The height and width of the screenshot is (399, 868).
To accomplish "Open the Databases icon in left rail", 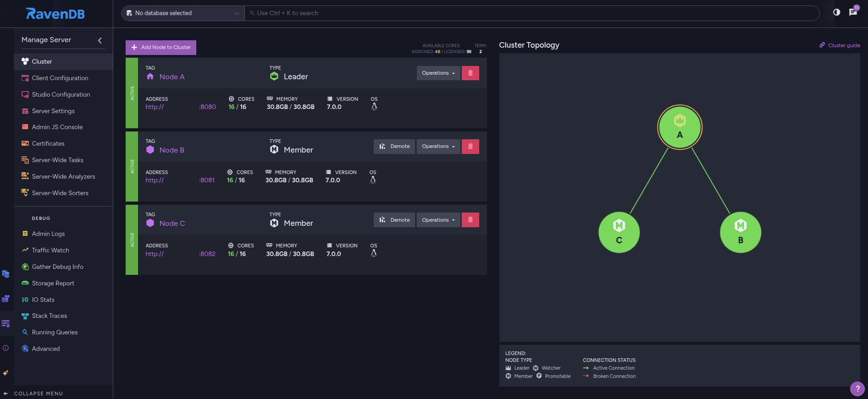I will click(6, 274).
